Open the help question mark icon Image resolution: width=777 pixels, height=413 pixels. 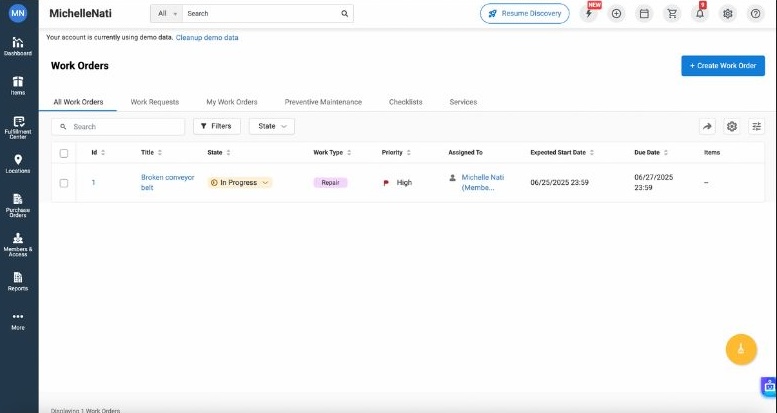click(755, 14)
